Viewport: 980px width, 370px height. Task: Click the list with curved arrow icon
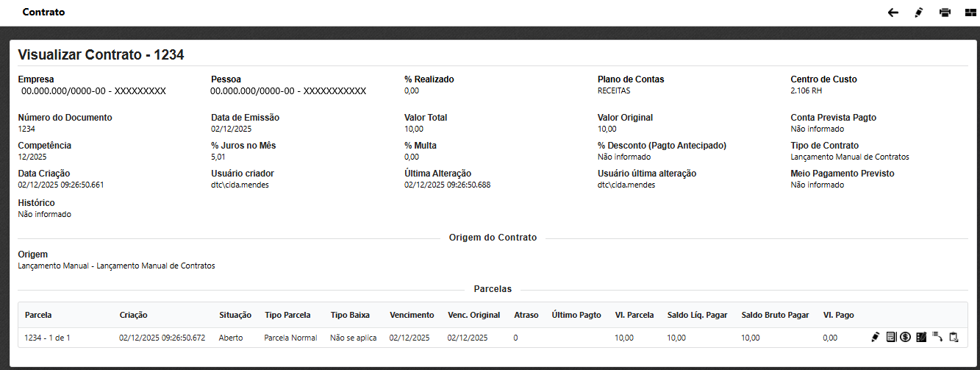(x=937, y=337)
